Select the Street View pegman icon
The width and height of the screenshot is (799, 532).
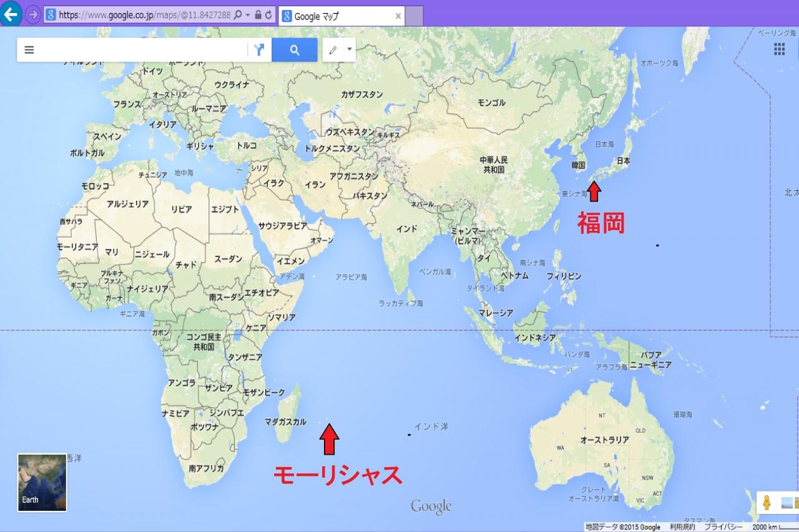(x=766, y=502)
